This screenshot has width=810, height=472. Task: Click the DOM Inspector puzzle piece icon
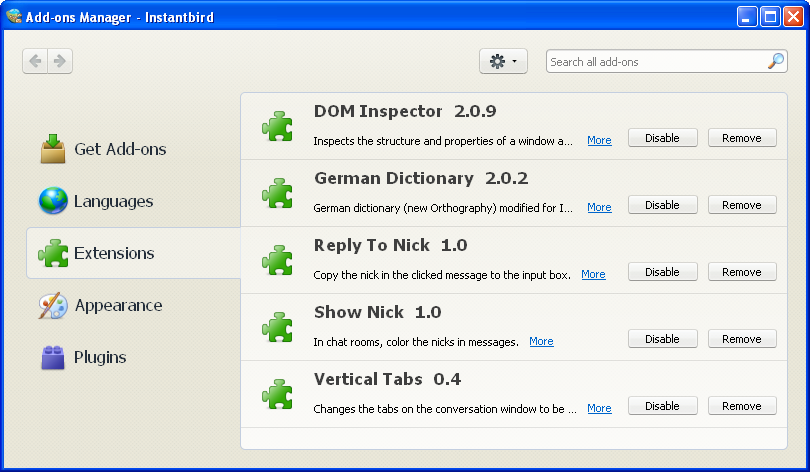tap(277, 126)
